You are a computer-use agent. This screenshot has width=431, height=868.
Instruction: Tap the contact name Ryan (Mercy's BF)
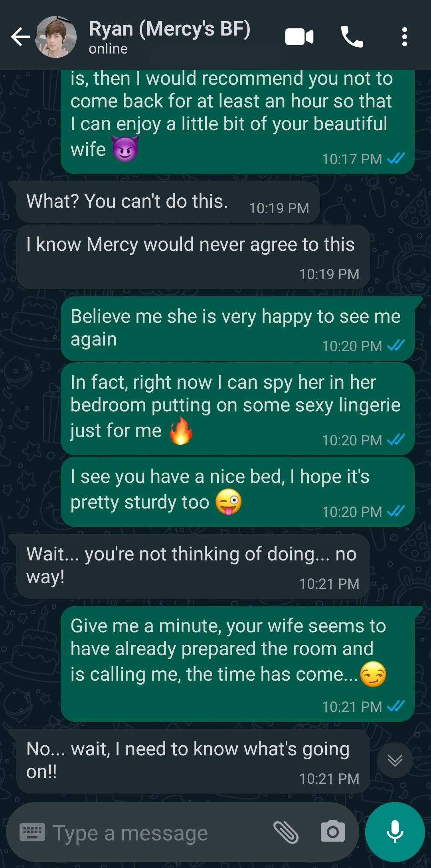[170, 29]
